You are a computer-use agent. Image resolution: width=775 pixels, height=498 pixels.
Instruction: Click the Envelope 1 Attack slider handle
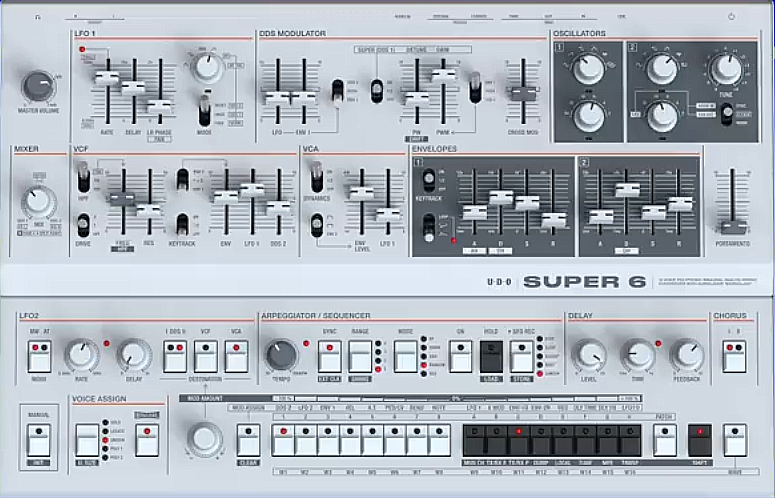pos(474,212)
